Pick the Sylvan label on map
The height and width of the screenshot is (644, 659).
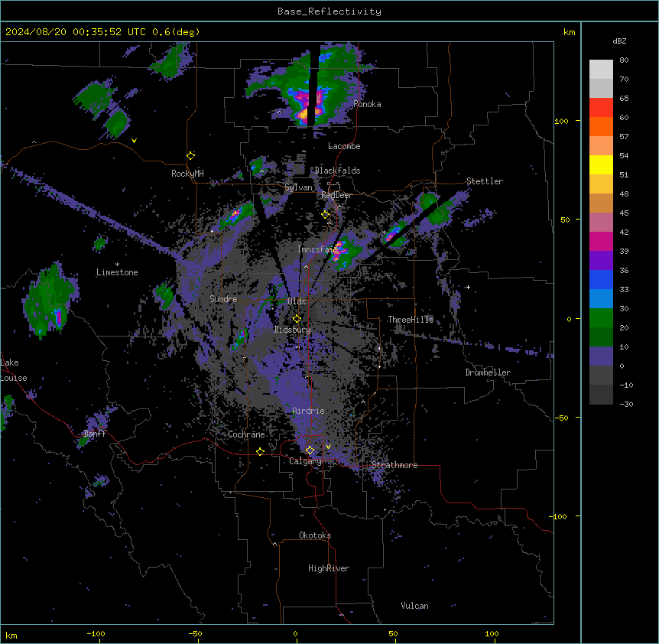tap(298, 187)
